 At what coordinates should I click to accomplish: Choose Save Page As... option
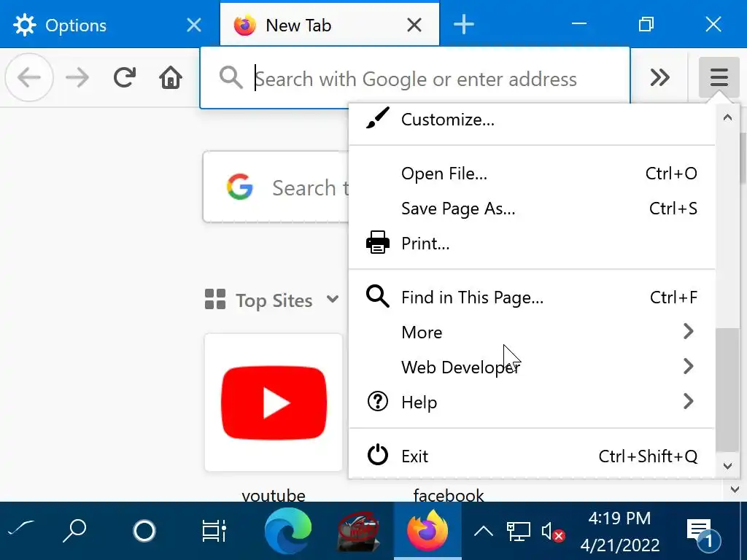tap(532, 209)
